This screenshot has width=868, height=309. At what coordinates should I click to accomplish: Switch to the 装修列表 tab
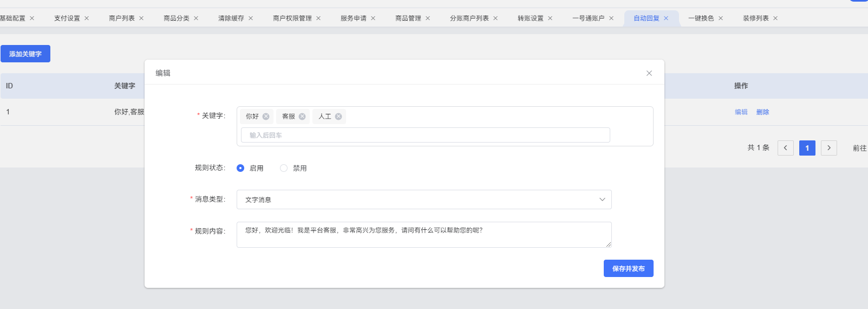[x=755, y=18]
